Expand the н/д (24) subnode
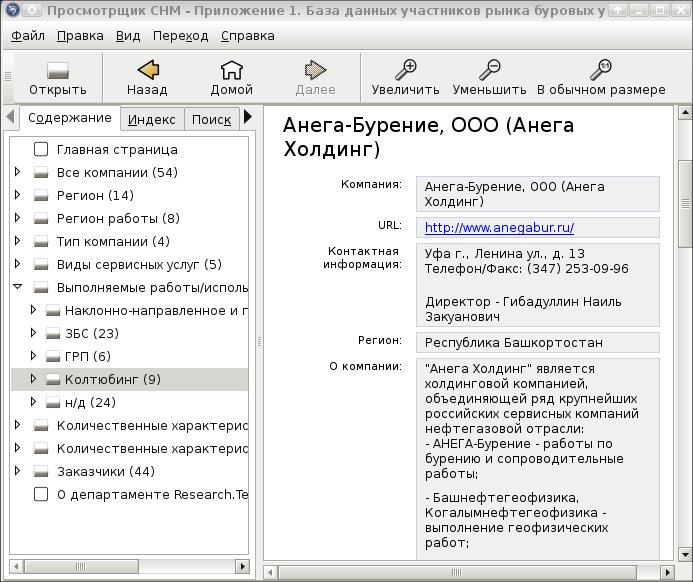The image size is (693, 582). click(33, 401)
